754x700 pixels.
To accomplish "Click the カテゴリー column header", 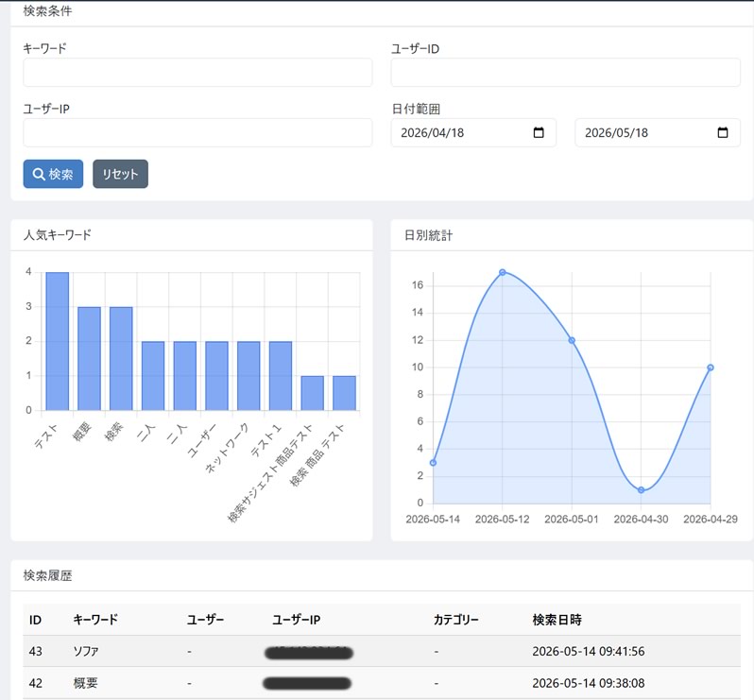I will (x=455, y=620).
